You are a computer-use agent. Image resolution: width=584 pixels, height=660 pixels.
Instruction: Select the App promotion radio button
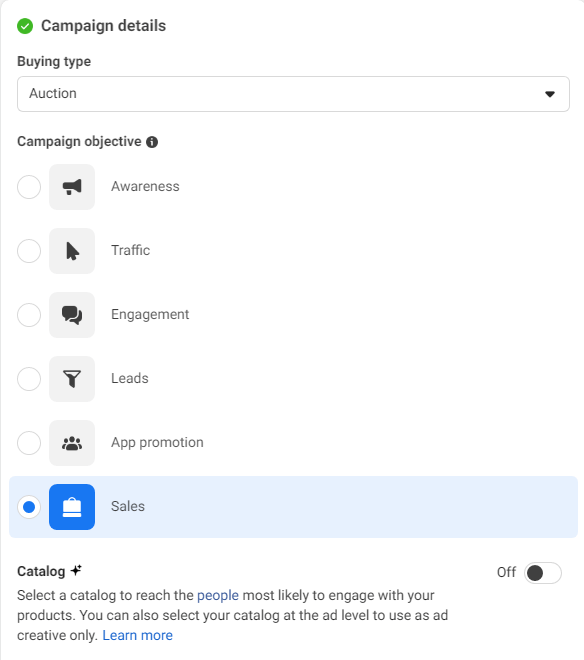[x=29, y=443]
